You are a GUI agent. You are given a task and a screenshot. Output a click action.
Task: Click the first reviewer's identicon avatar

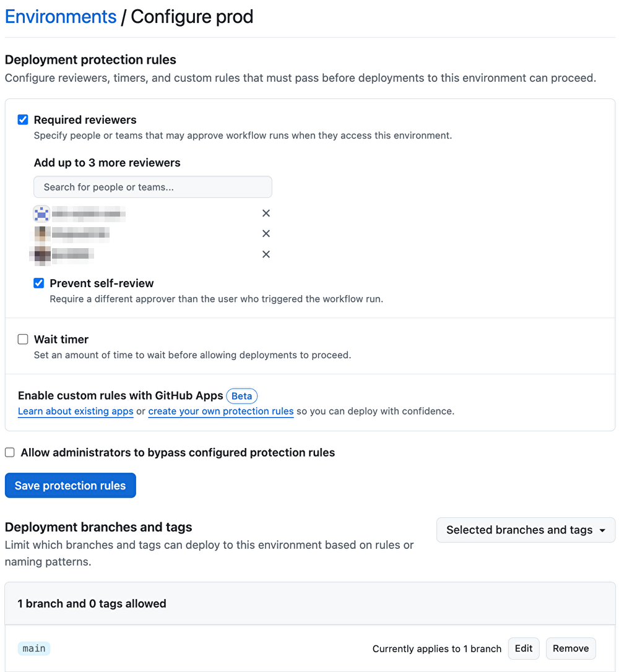pyautogui.click(x=41, y=213)
